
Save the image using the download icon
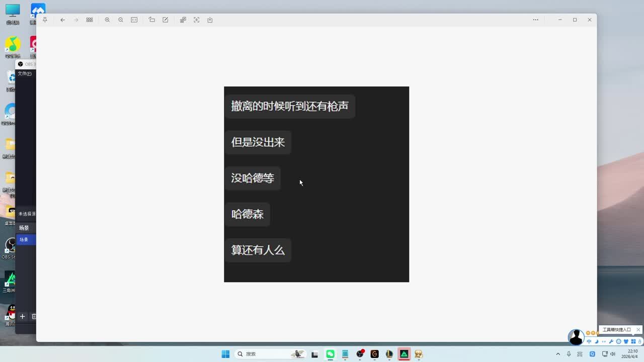(x=210, y=20)
